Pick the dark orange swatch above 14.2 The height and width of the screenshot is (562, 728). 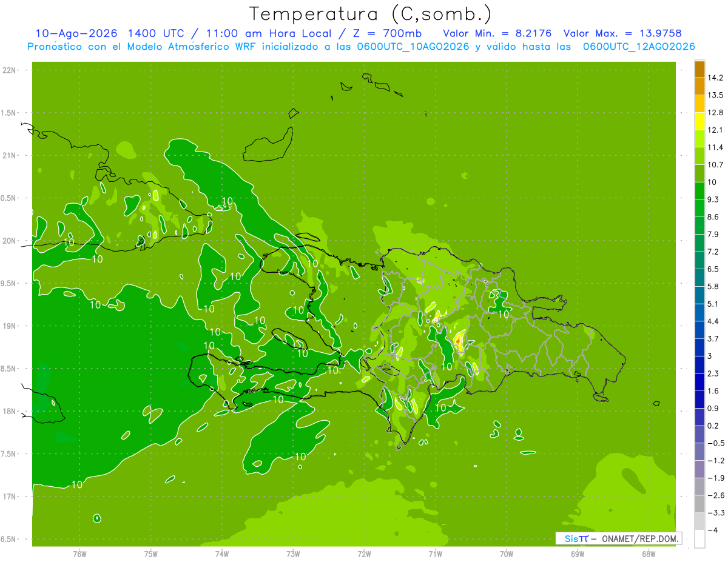pyautogui.click(x=699, y=69)
